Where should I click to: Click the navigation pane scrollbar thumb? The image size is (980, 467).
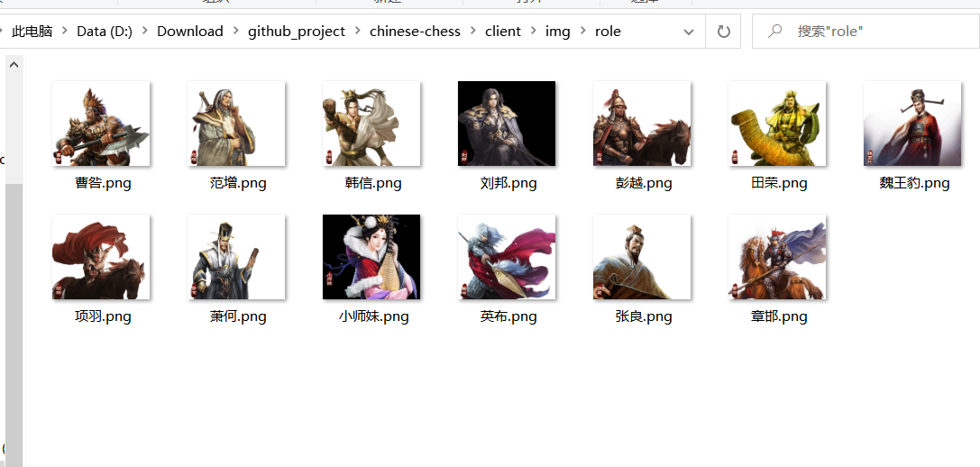click(14, 325)
